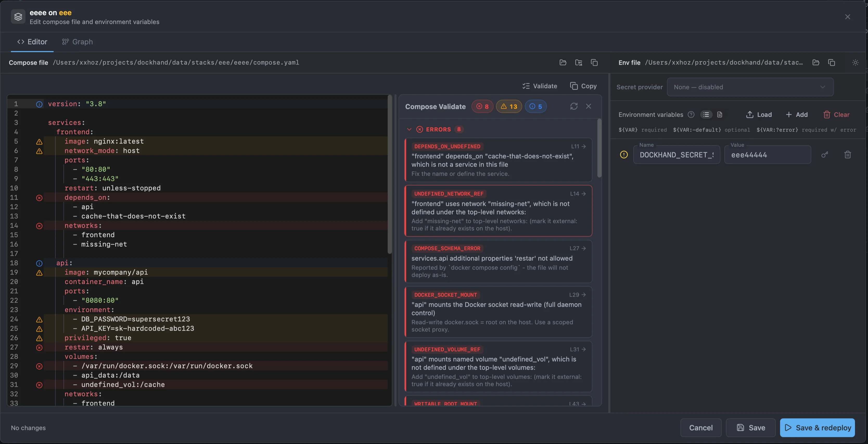Click the 'privileged: true' code line
Image resolution: width=868 pixels, height=444 pixels.
coord(98,338)
